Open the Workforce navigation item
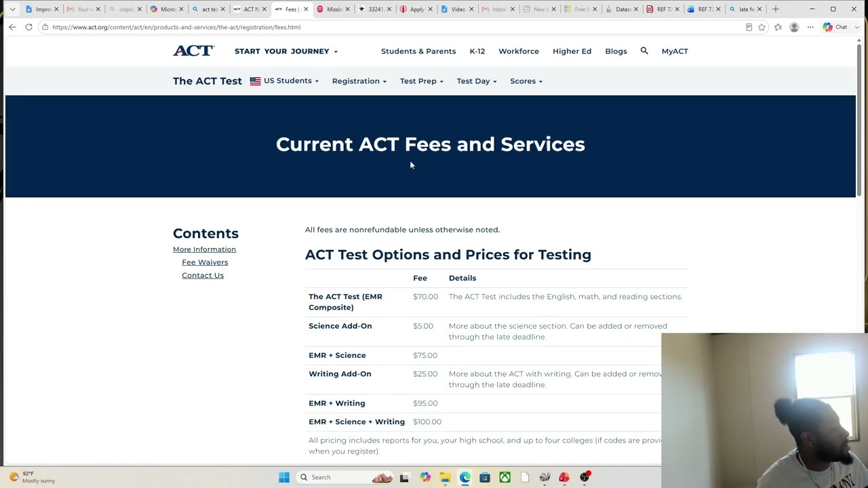This screenshot has width=868, height=488. tap(519, 51)
